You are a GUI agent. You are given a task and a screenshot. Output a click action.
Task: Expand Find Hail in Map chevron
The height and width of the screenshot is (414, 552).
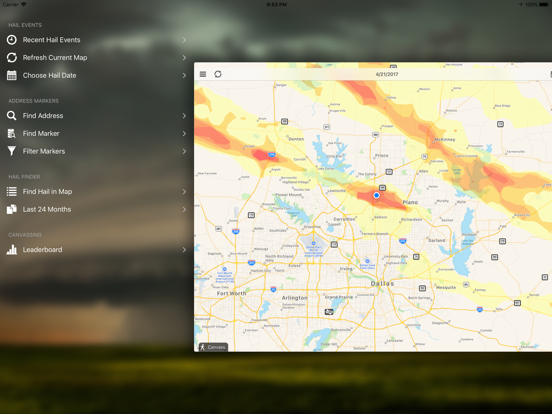click(x=184, y=192)
